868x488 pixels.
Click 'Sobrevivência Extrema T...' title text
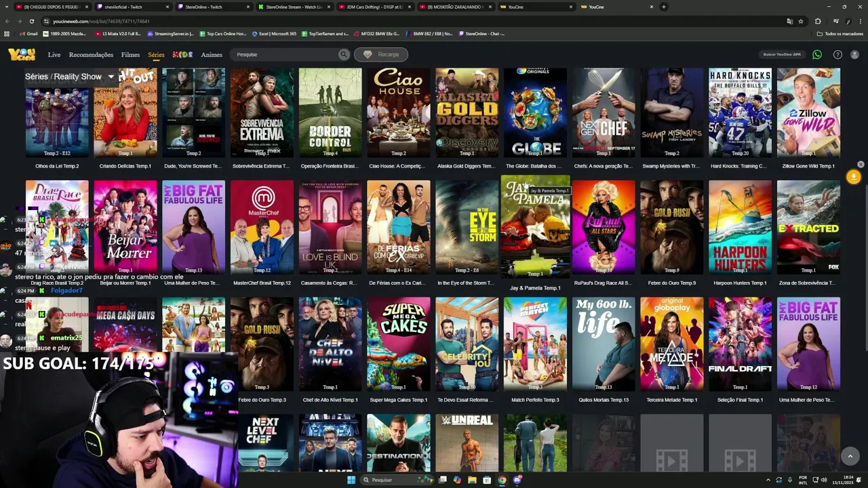pyautogui.click(x=262, y=166)
